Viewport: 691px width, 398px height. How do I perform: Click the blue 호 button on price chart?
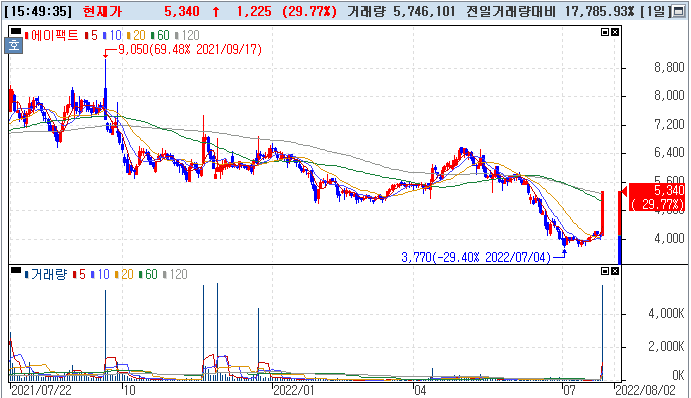[x=14, y=45]
